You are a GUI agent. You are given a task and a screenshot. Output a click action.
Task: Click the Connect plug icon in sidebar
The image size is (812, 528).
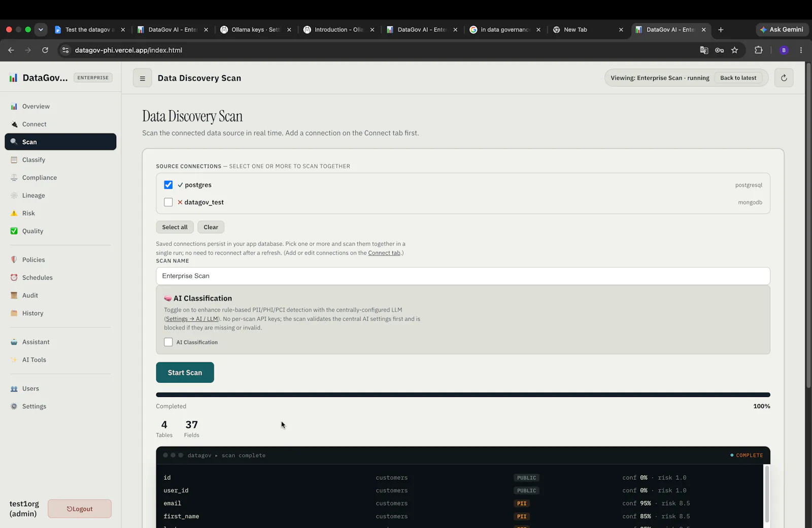(x=14, y=124)
